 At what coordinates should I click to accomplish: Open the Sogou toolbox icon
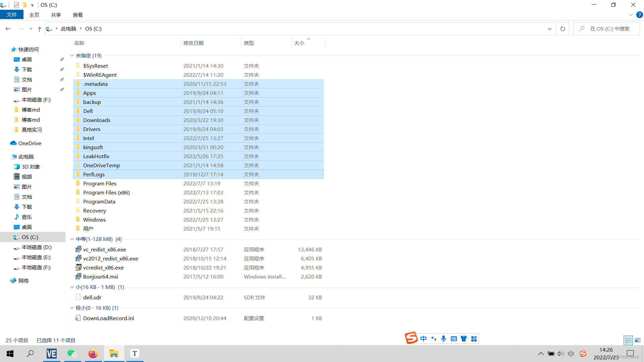click(x=474, y=339)
